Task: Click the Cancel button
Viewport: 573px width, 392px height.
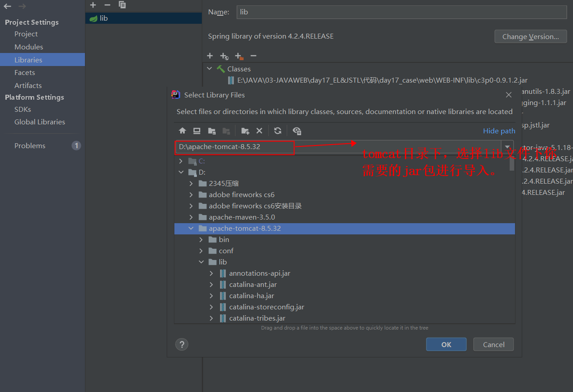Action: pyautogui.click(x=494, y=344)
